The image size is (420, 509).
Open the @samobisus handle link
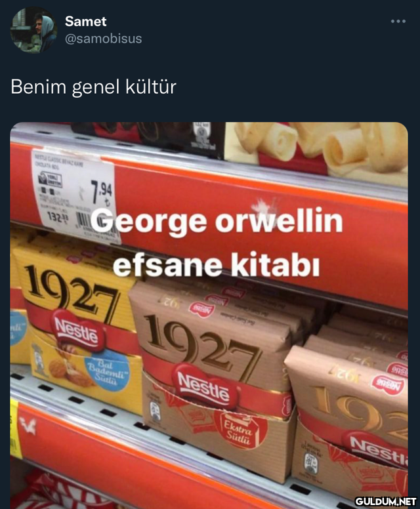[x=103, y=39]
